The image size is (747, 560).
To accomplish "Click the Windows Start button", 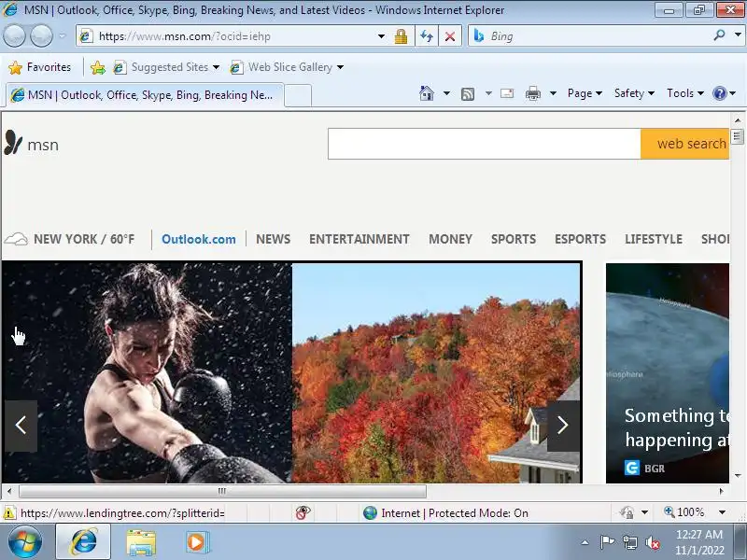I will [24, 542].
